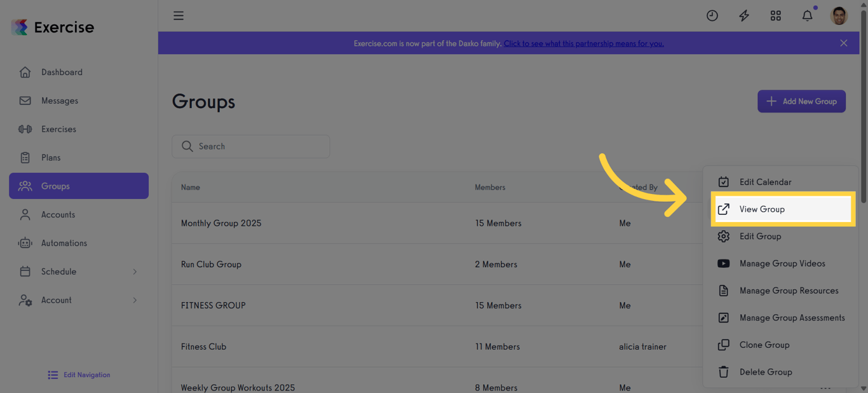The image size is (868, 393).
Task: Select Edit Calendar menu option
Action: click(780, 182)
